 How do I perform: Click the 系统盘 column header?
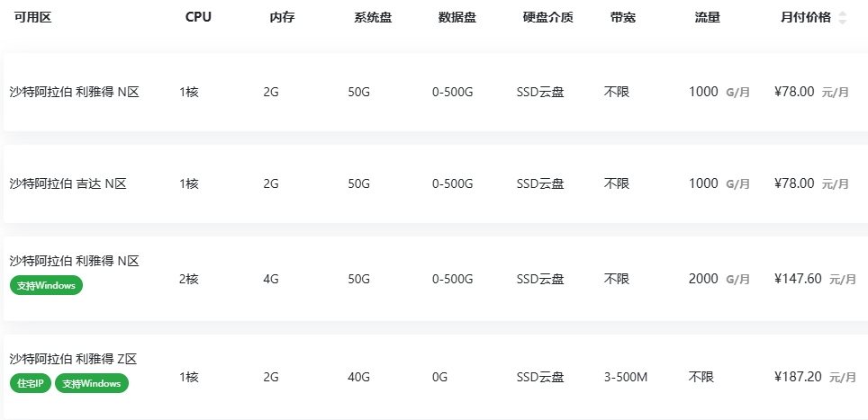click(372, 17)
